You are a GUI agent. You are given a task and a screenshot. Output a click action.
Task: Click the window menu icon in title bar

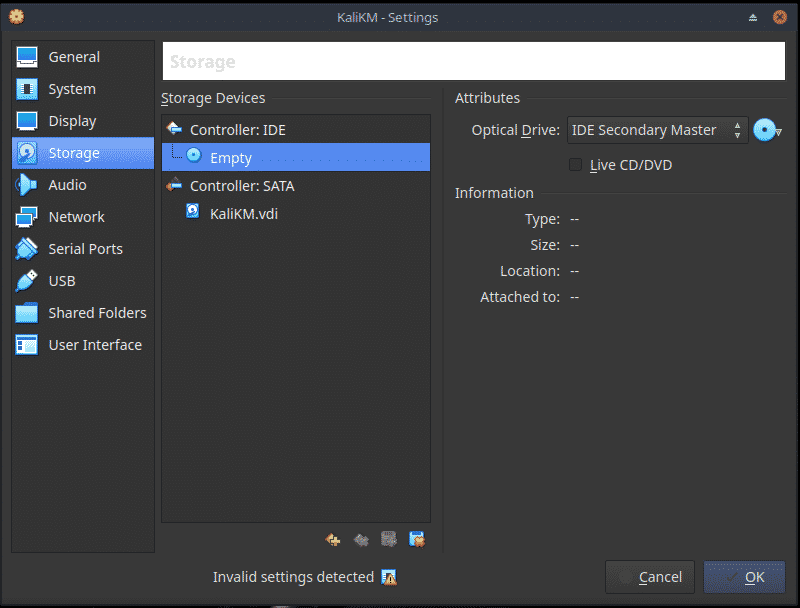[x=16, y=17]
